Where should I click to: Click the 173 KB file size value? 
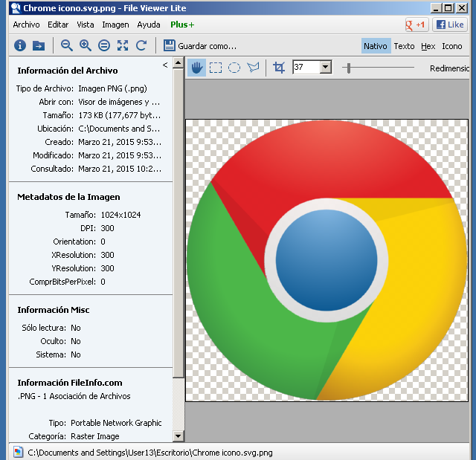[119, 115]
